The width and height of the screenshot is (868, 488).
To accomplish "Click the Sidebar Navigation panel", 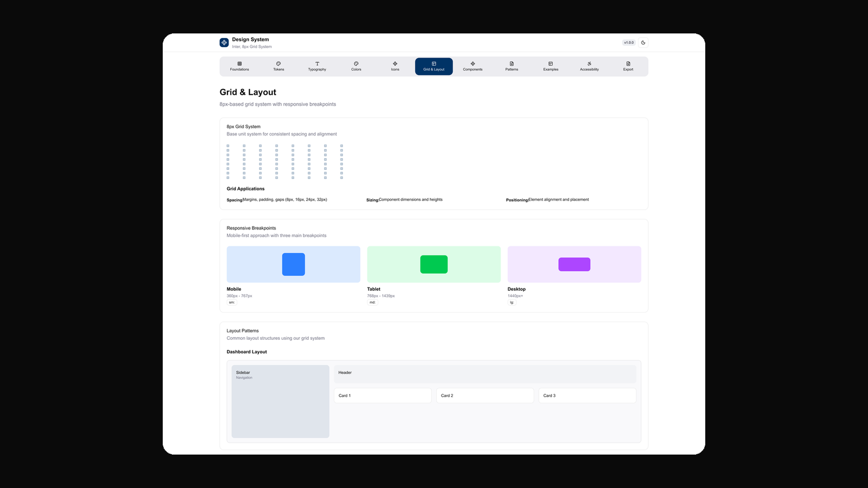I will (x=280, y=401).
